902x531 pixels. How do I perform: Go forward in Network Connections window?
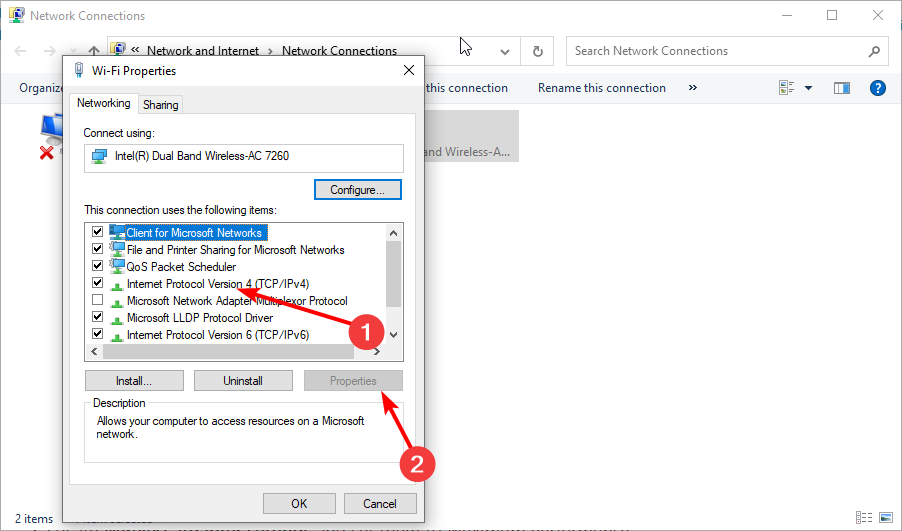[x=49, y=51]
